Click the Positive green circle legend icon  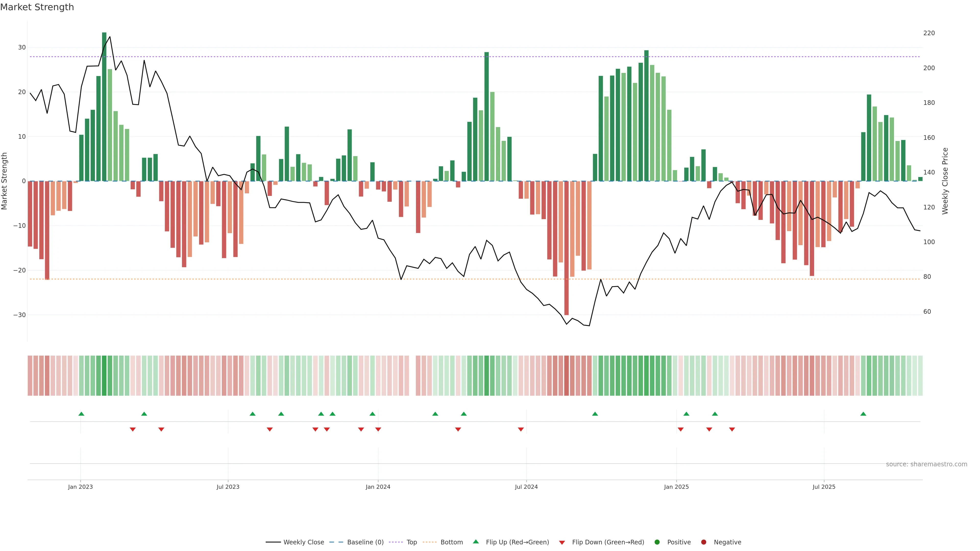coord(657,542)
